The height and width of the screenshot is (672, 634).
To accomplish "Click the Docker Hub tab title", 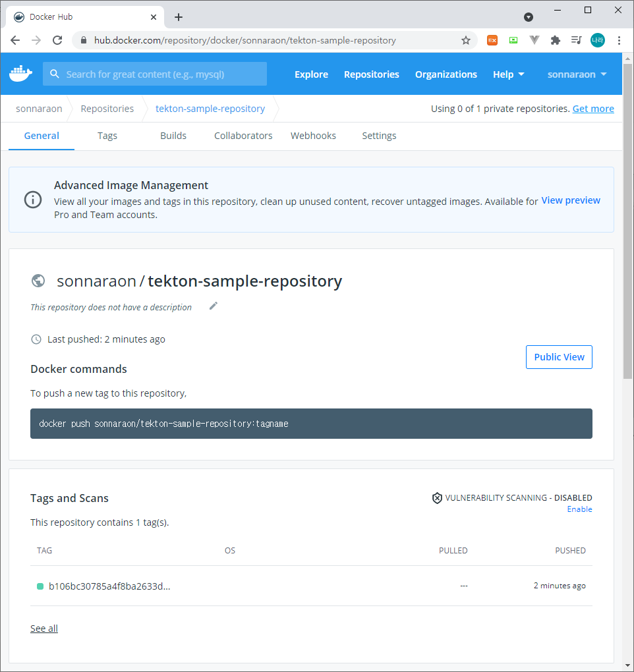I will point(51,16).
